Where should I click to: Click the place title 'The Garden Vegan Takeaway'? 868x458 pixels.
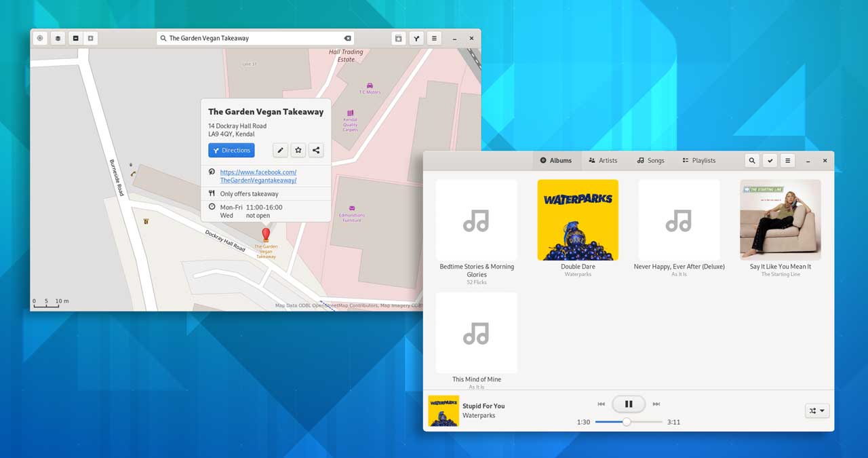point(266,112)
